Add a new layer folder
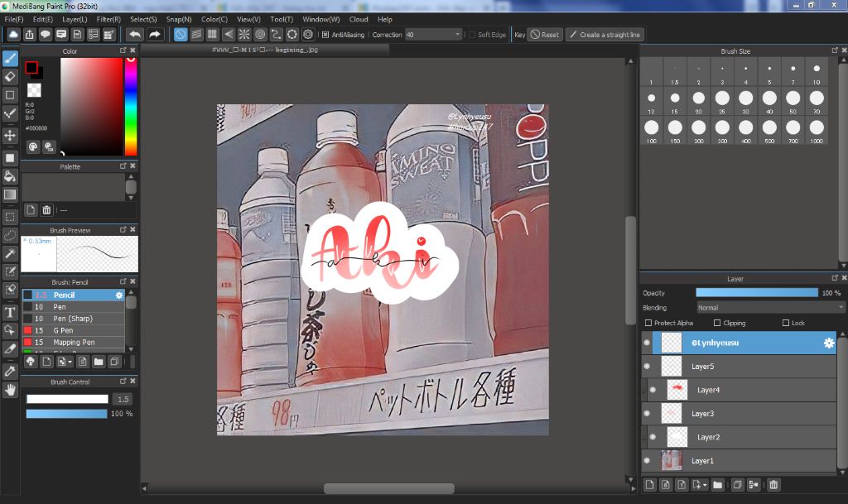The height and width of the screenshot is (504, 848). 718,485
